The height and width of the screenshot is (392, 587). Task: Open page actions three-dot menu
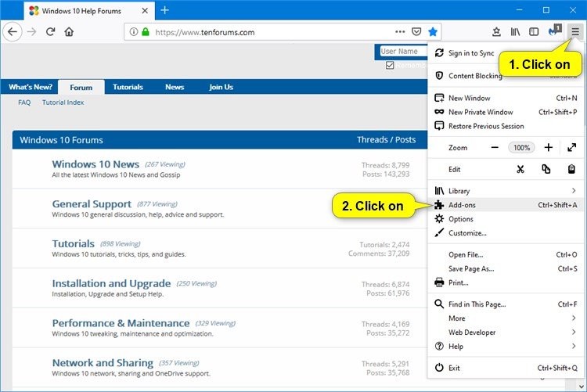[x=400, y=32]
